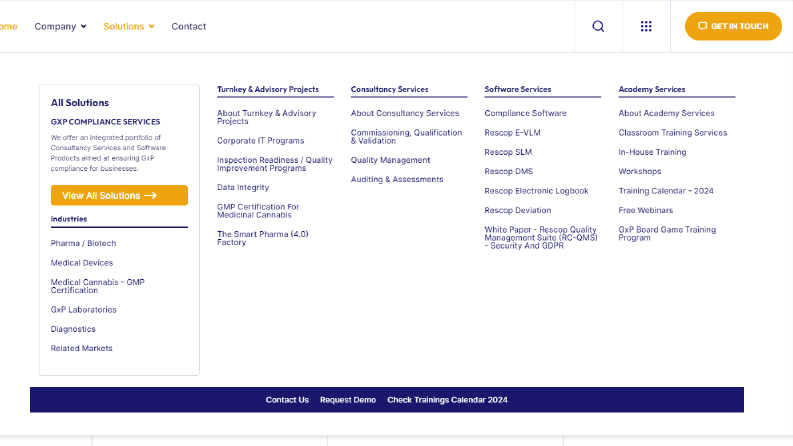Open In-House Training link
This screenshot has width=793, height=446.
pyautogui.click(x=652, y=152)
